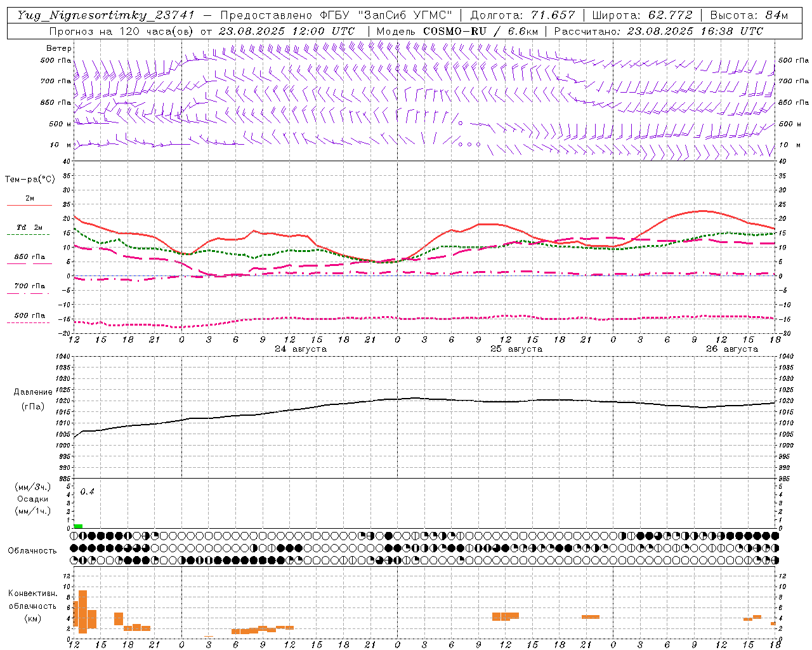The width and height of the screenshot is (812, 650).
Task: Select the text Предоставлено ФГБУ "ЗапСиб УГМС"
Action: [336, 15]
